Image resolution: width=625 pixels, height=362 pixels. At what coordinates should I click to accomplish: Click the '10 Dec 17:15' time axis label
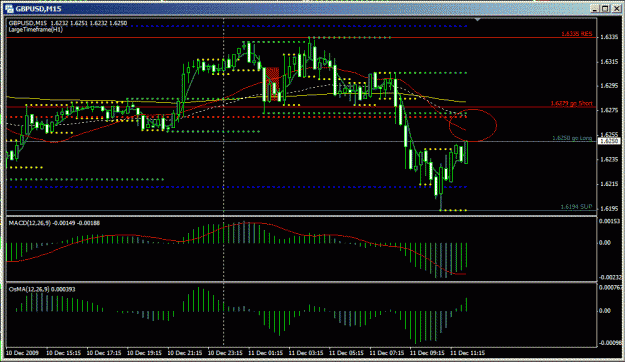pos(104,353)
